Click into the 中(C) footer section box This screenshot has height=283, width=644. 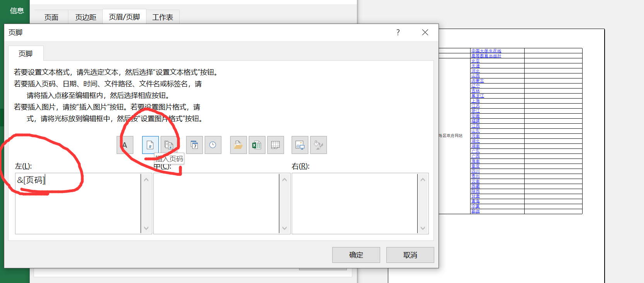coord(216,203)
